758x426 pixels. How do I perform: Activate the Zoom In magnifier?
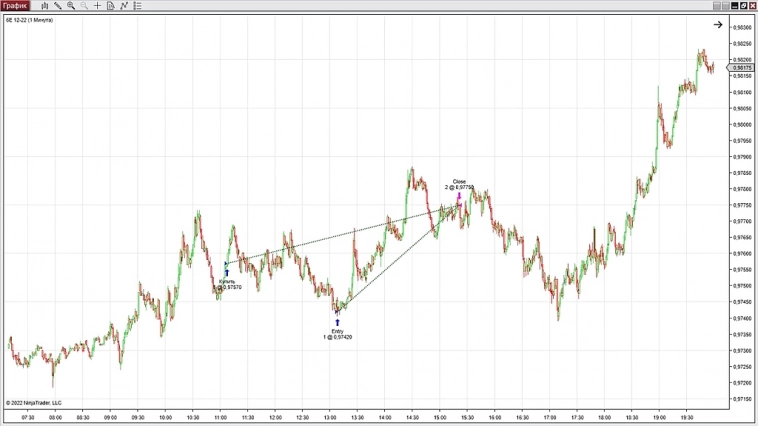[71, 6]
